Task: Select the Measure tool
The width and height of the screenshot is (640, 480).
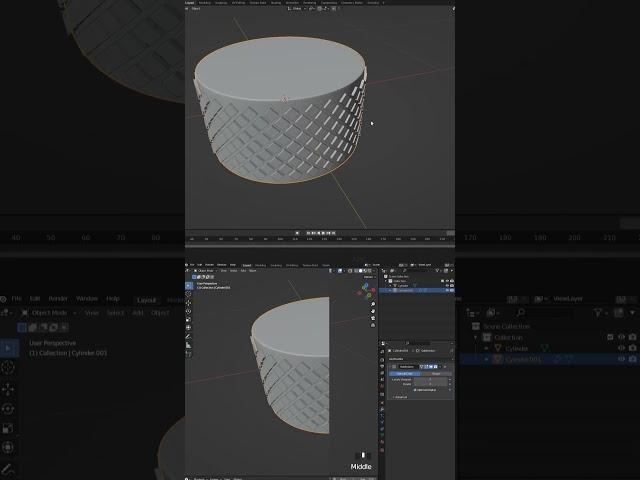Action: coord(189,345)
